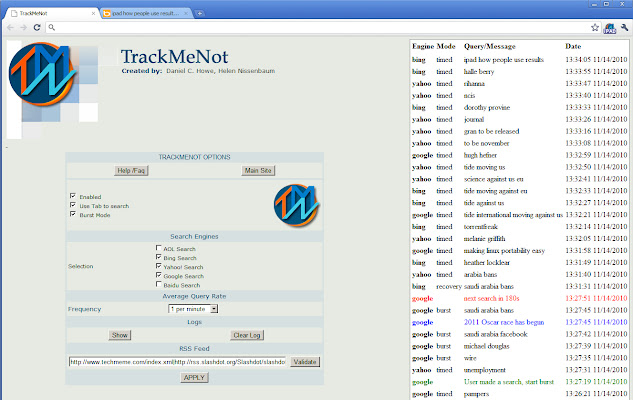This screenshot has height=400, width=633.
Task: Click the Validate RSS button
Action: pyautogui.click(x=305, y=362)
